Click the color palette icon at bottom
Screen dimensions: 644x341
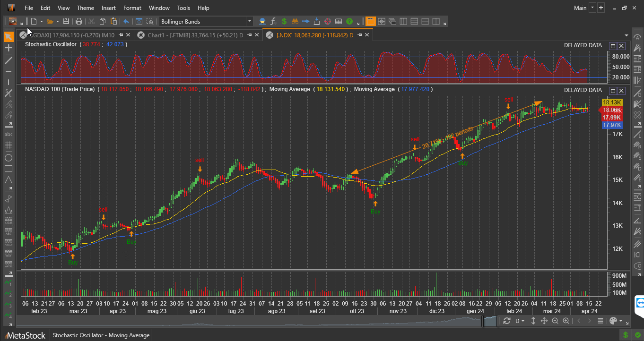tap(614, 321)
